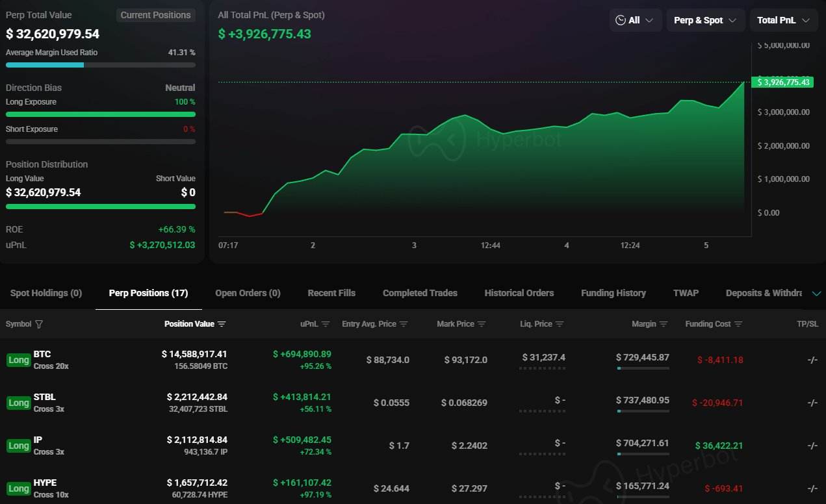The width and height of the screenshot is (826, 504).
Task: Select the Funding History tab
Action: [x=613, y=293]
